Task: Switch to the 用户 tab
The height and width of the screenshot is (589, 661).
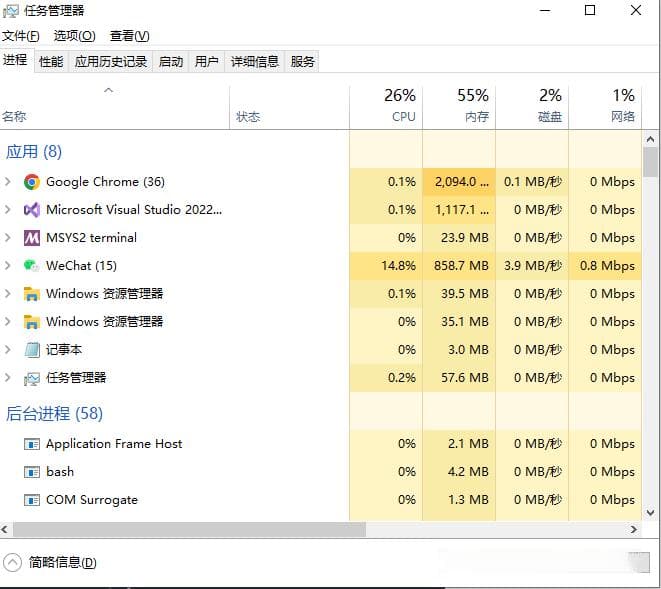Action: click(x=207, y=62)
